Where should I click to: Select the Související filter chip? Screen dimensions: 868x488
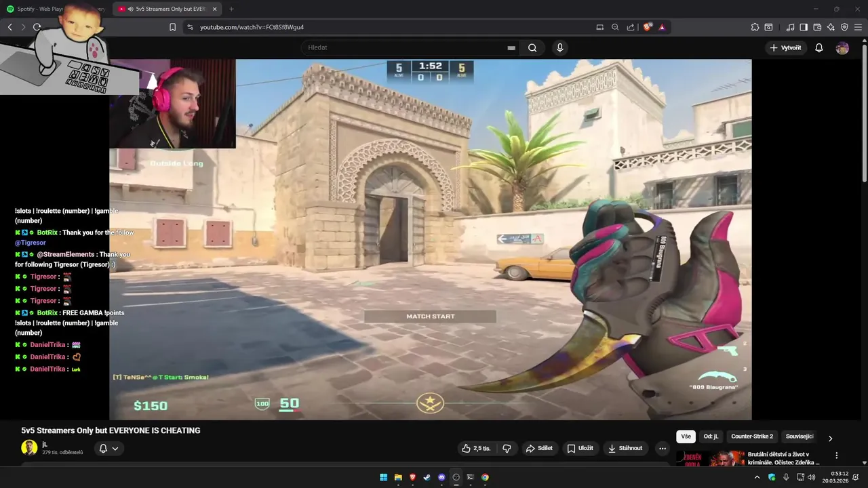(799, 436)
